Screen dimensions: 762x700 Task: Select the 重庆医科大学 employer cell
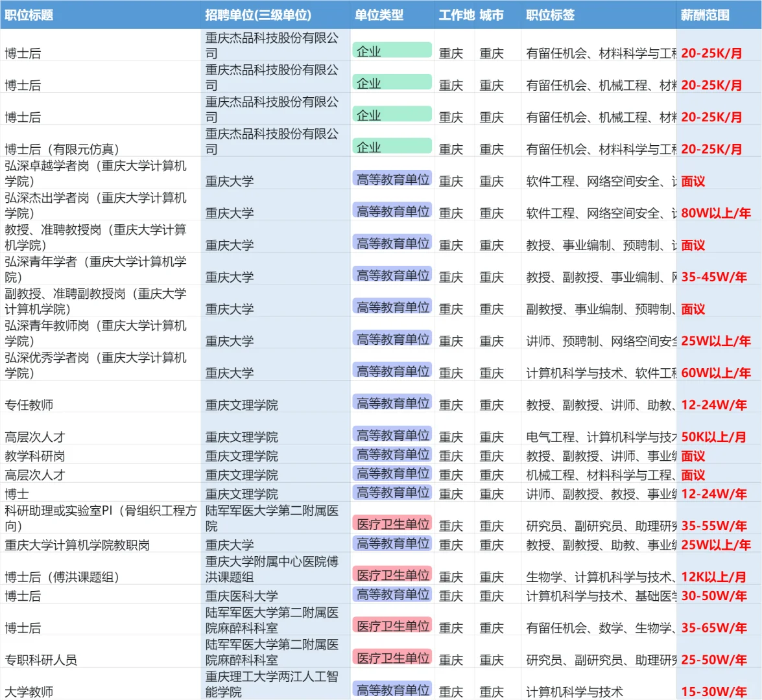pyautogui.click(x=276, y=594)
